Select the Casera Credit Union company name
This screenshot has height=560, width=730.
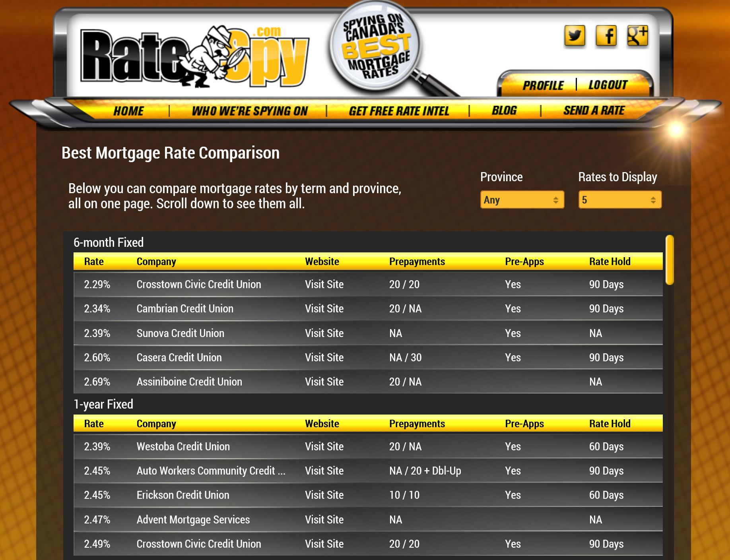coord(179,357)
